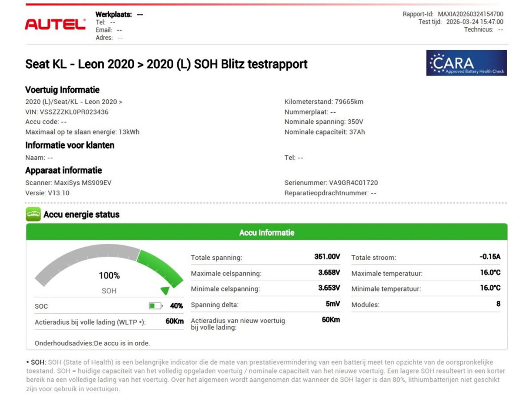Expand the Apparaat informatie section

[x=63, y=170]
